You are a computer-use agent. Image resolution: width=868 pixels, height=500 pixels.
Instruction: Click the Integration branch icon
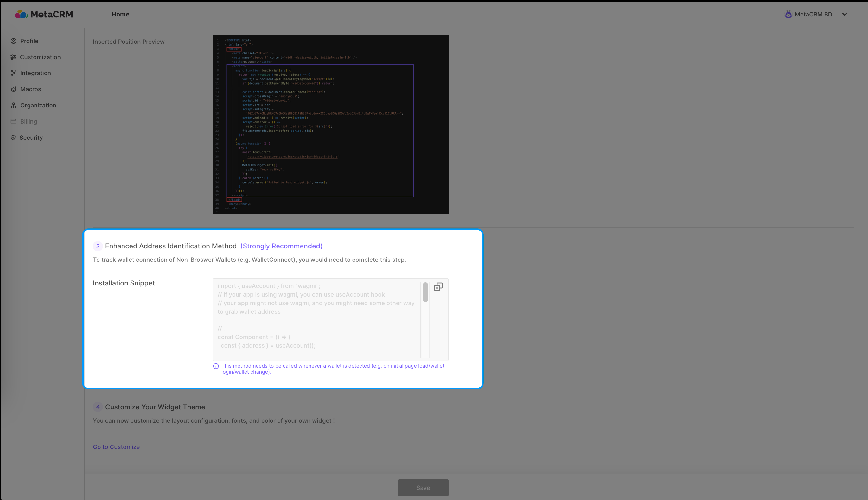coord(13,73)
